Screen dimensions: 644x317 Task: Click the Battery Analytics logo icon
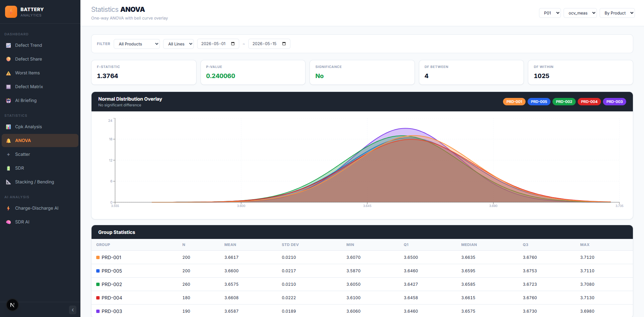click(x=11, y=12)
